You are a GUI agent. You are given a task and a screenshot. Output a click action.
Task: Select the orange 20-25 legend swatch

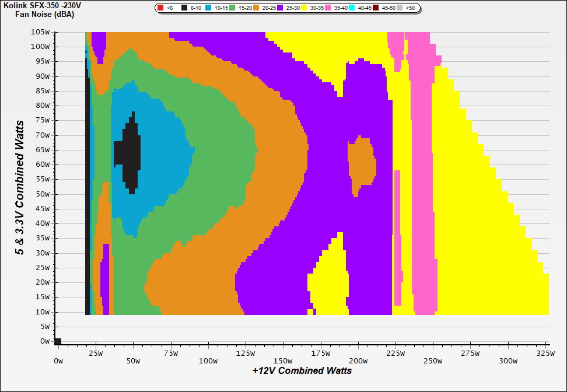click(x=256, y=8)
